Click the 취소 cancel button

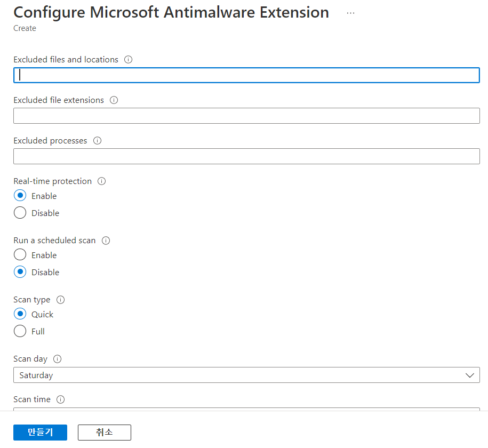coord(104,432)
